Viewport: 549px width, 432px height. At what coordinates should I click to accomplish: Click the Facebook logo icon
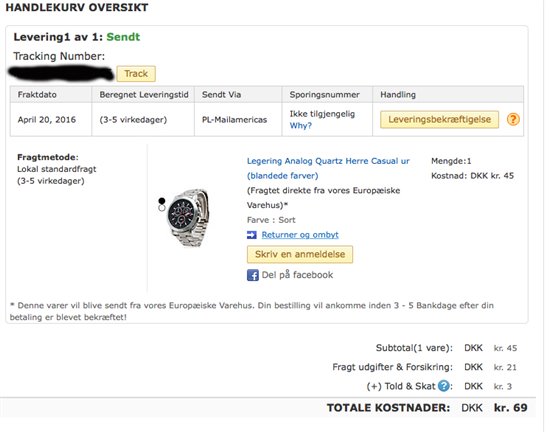point(252,275)
